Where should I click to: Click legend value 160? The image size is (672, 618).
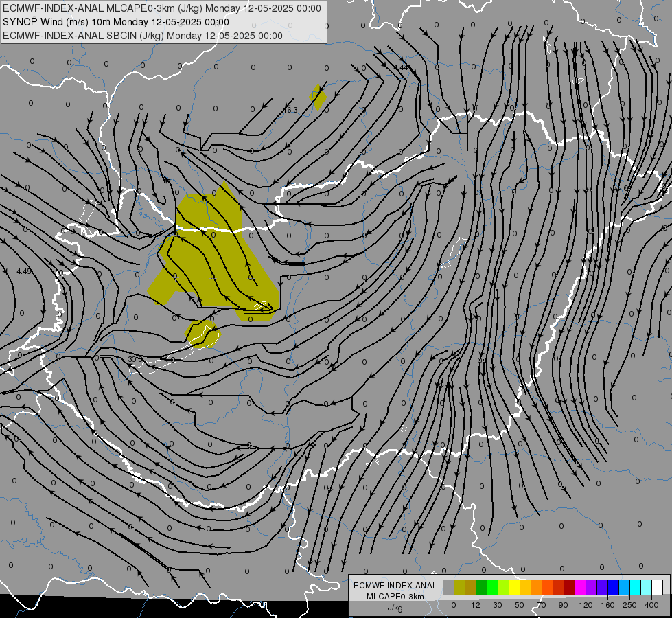pos(607,605)
